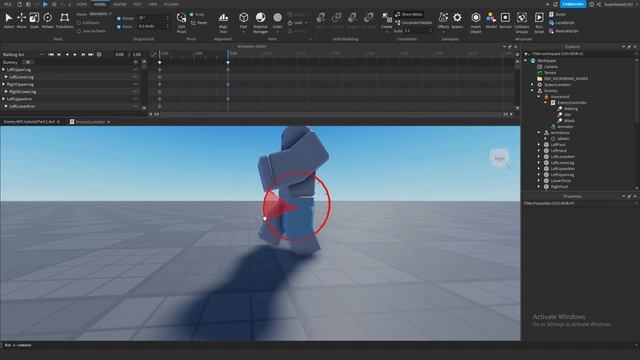
Task: Expand the LeftUpperArm animation track
Action: click(3, 99)
